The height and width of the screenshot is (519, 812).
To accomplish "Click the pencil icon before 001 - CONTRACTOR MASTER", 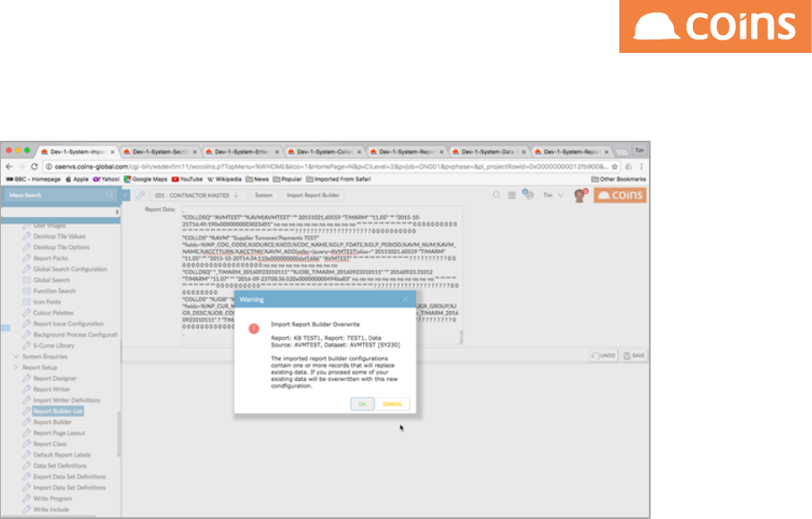I will [141, 195].
